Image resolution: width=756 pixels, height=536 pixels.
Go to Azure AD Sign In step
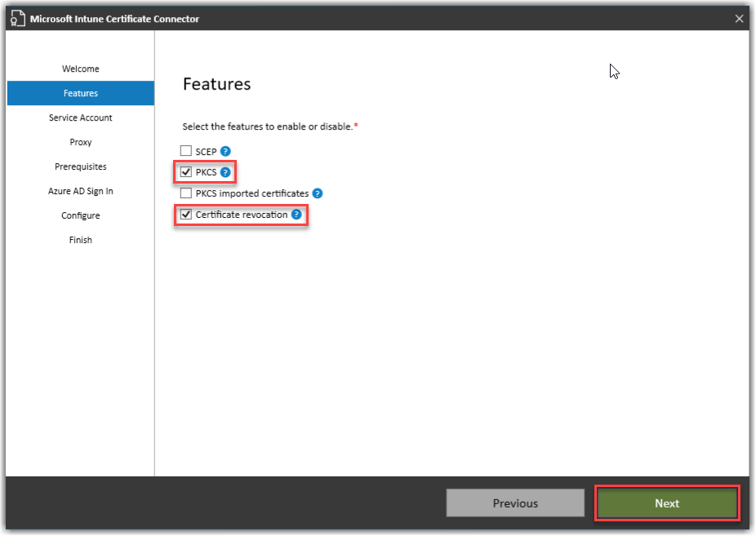81,191
